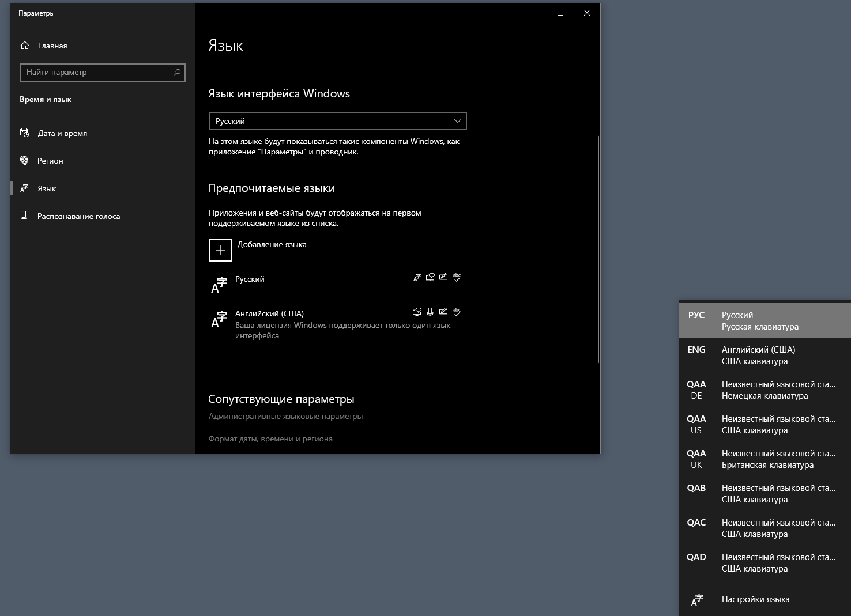Select QAA DE Немецкая клавиатура layout
The image size is (851, 616).
[765, 390]
